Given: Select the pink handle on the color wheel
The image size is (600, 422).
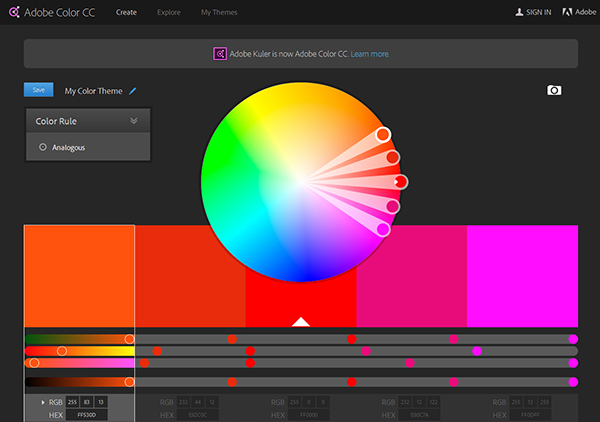Looking at the screenshot, I should (x=393, y=207).
